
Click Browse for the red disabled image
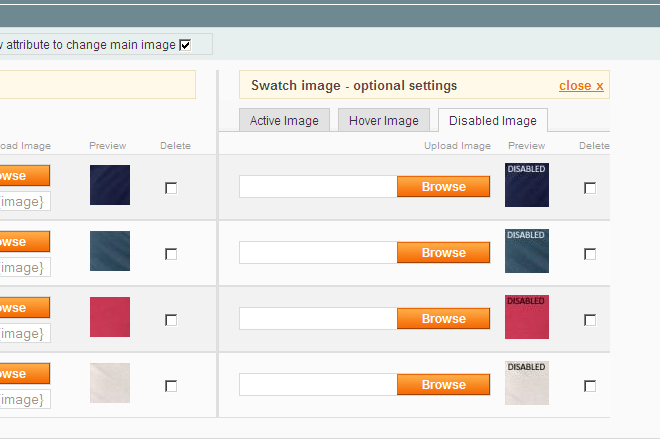tap(443, 319)
